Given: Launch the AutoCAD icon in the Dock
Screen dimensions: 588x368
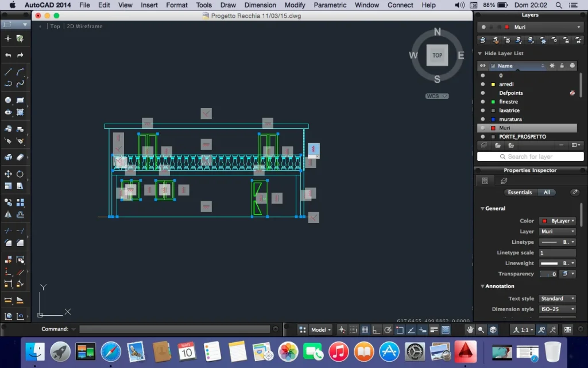Looking at the screenshot, I should (465, 351).
